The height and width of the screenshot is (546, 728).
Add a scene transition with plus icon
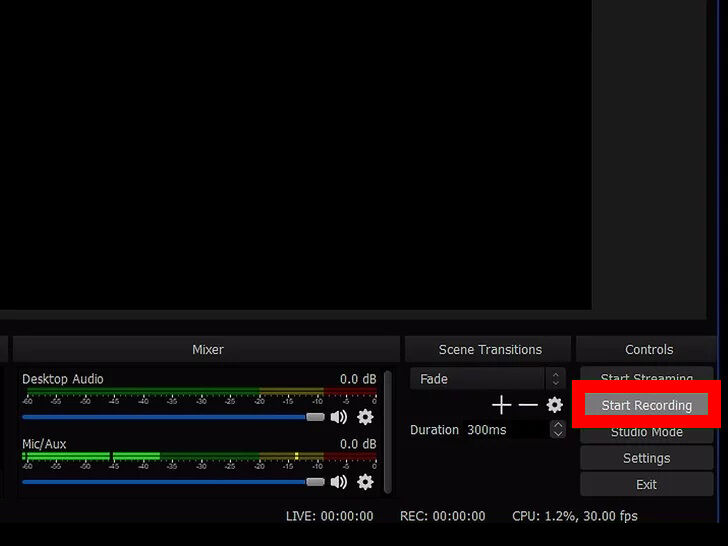pos(502,405)
